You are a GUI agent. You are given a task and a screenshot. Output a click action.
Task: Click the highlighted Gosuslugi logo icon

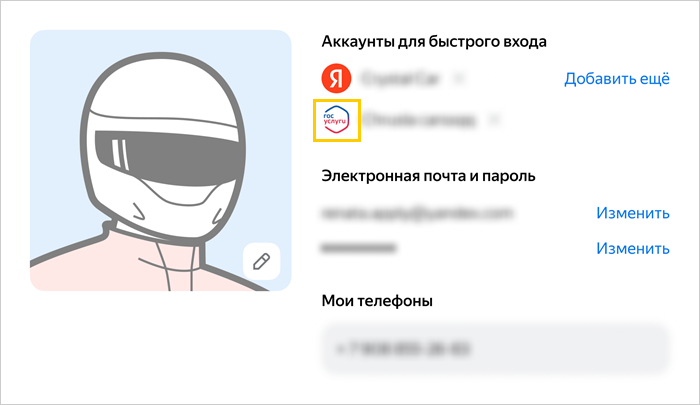[x=337, y=120]
